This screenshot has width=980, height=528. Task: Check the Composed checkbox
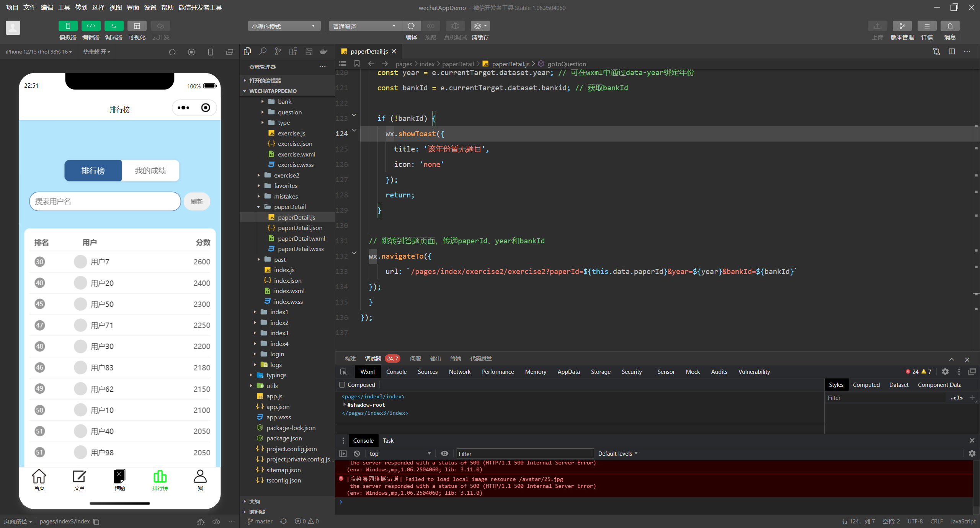(x=342, y=385)
